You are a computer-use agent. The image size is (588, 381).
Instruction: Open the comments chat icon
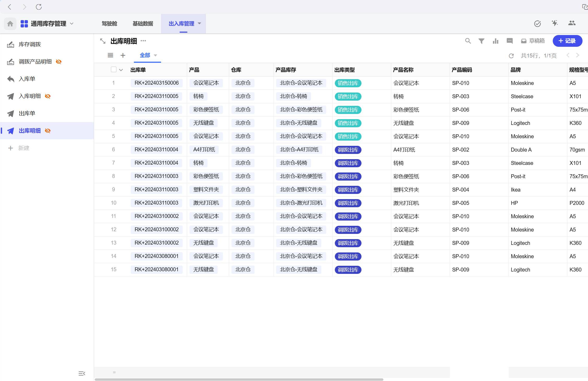[509, 41]
